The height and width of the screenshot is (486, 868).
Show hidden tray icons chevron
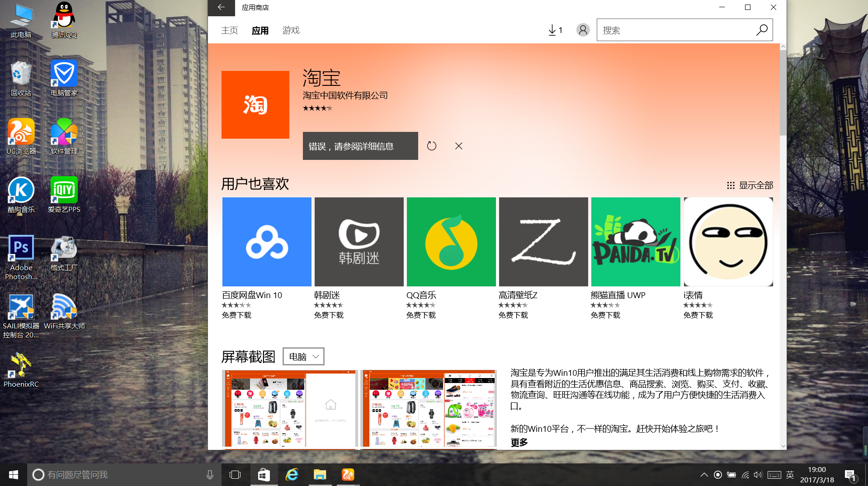tap(704, 475)
